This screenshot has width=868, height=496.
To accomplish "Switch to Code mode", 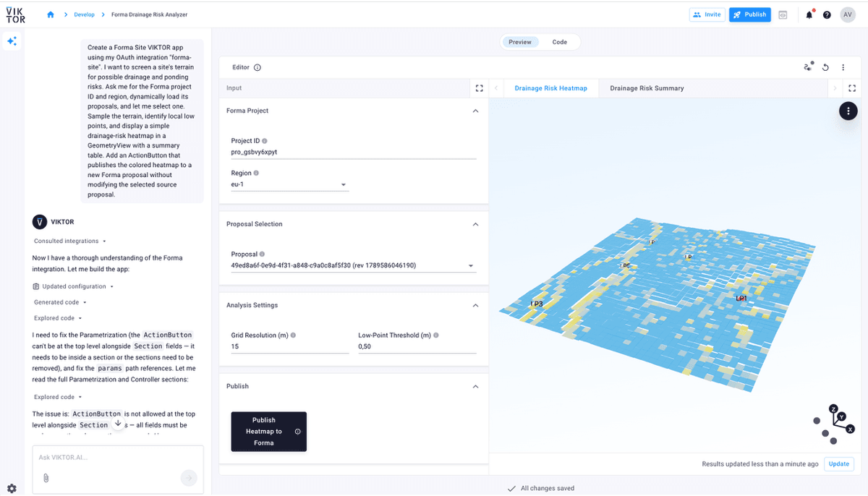I will (x=560, y=42).
